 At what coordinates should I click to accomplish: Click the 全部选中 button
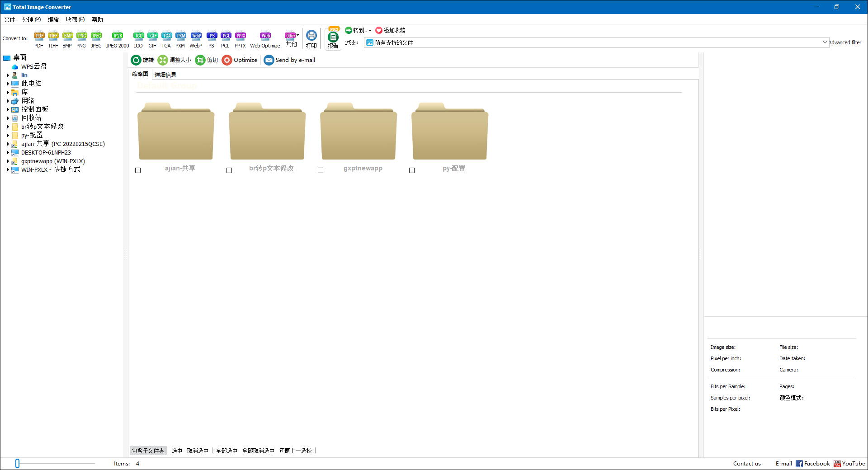point(226,451)
